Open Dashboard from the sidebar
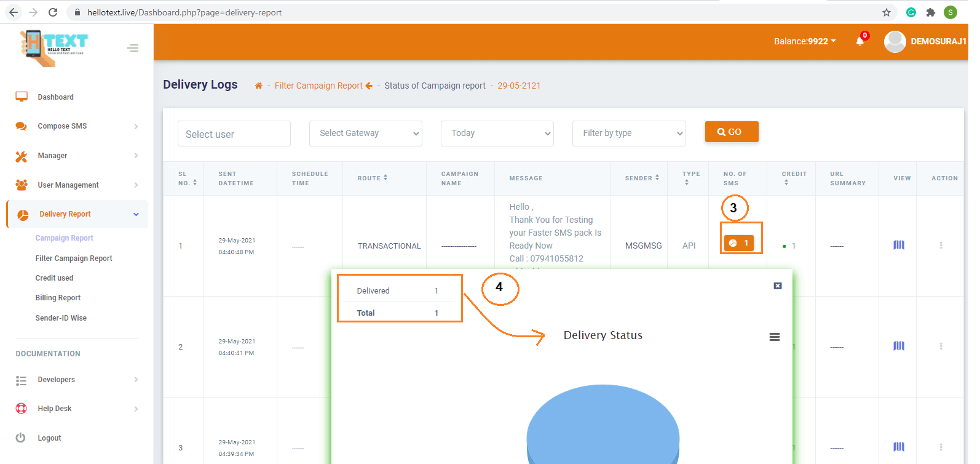This screenshot has height=464, width=980. click(55, 97)
